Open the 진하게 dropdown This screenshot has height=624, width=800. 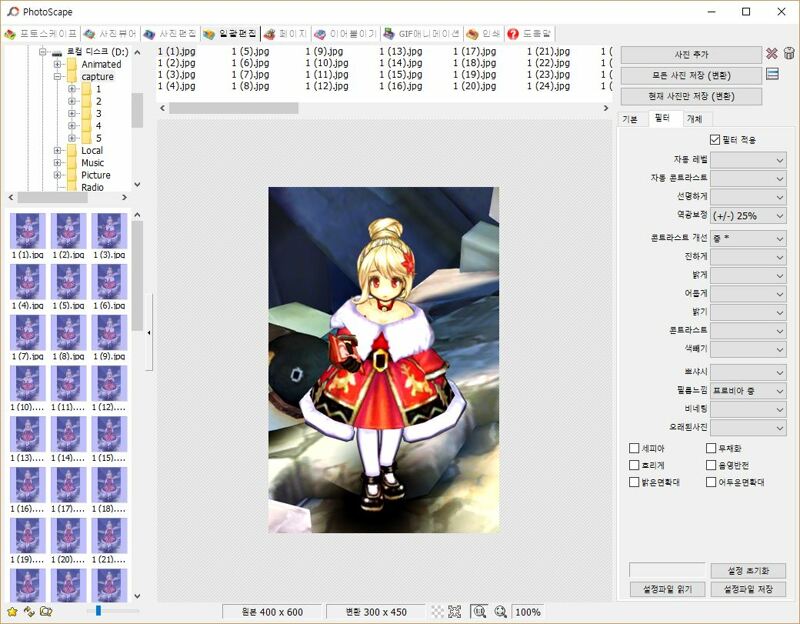click(748, 257)
